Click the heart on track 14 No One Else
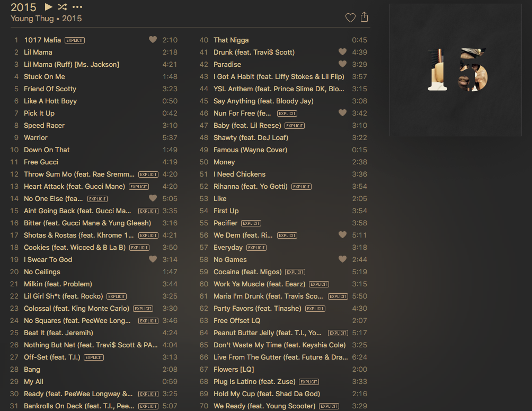532x411 pixels. click(x=153, y=198)
